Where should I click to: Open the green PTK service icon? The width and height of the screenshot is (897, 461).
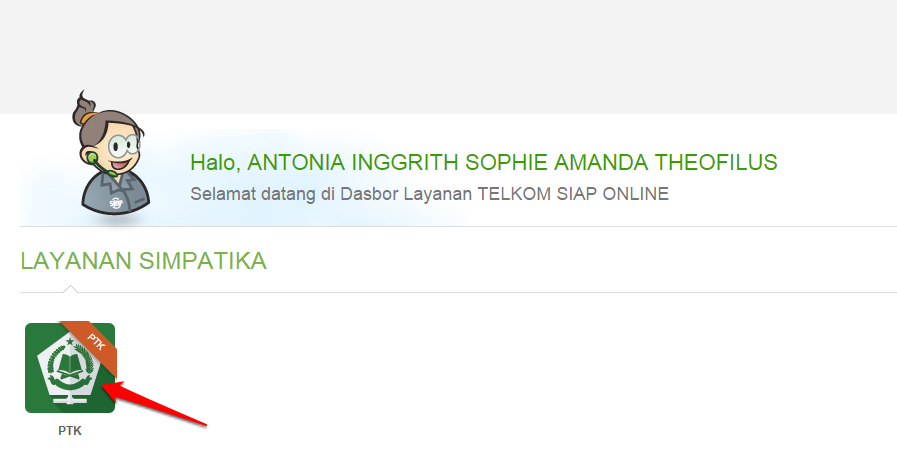point(70,367)
